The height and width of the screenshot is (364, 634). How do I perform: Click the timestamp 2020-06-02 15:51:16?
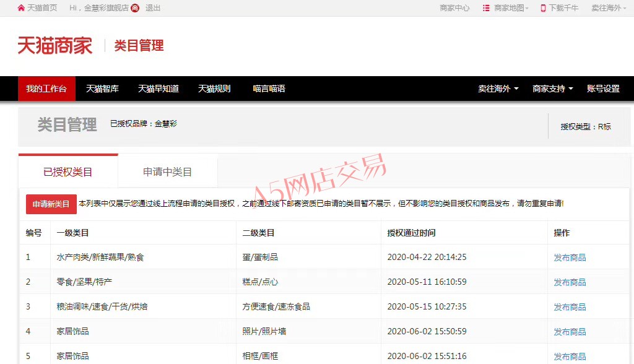(427, 356)
